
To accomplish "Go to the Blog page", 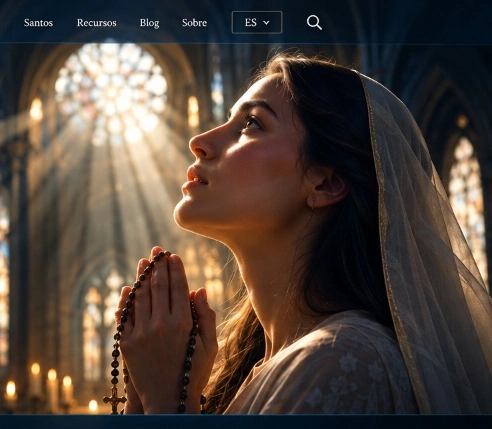I will pos(149,23).
